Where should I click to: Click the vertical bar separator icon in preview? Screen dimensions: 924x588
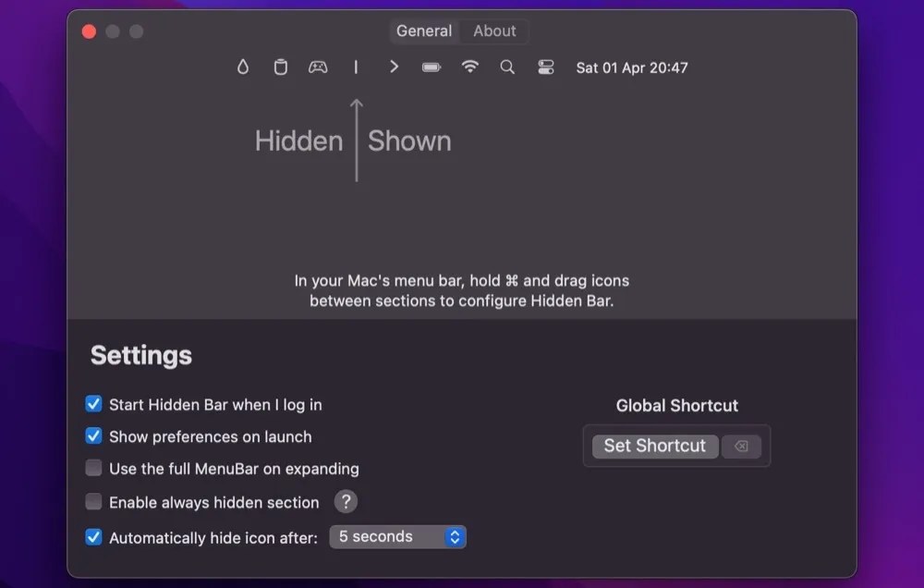[x=356, y=67]
